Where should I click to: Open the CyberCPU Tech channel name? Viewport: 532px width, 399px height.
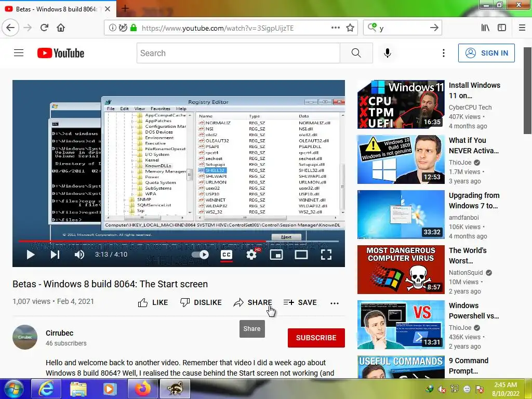click(x=470, y=107)
